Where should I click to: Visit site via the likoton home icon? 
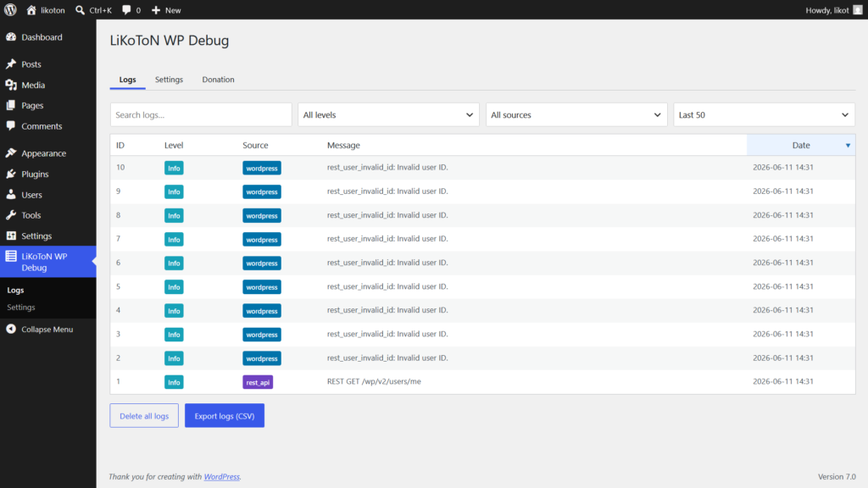click(31, 10)
